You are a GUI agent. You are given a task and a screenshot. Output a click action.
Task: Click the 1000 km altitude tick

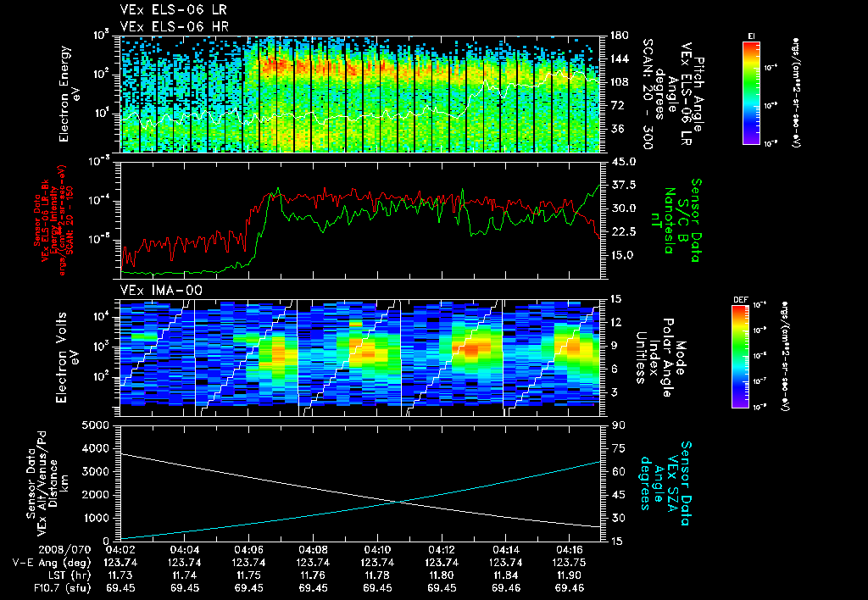(95, 518)
